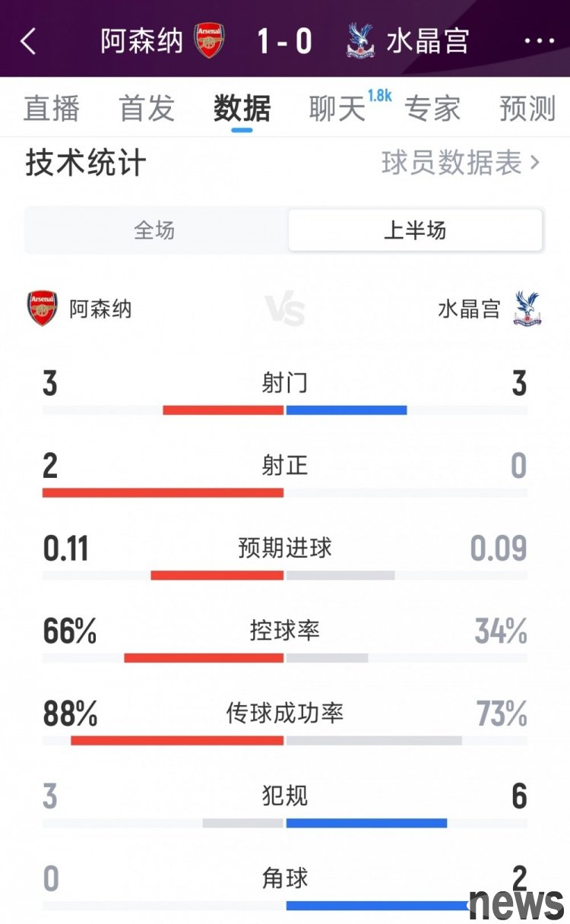Tap 阿森纳 team name in header
This screenshot has width=570, height=924.
[x=142, y=41]
